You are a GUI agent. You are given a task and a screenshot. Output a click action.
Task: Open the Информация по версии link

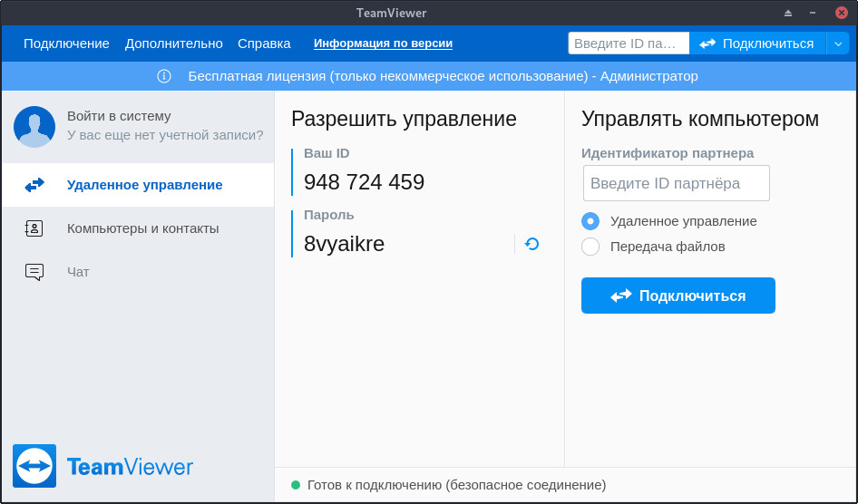pos(383,44)
